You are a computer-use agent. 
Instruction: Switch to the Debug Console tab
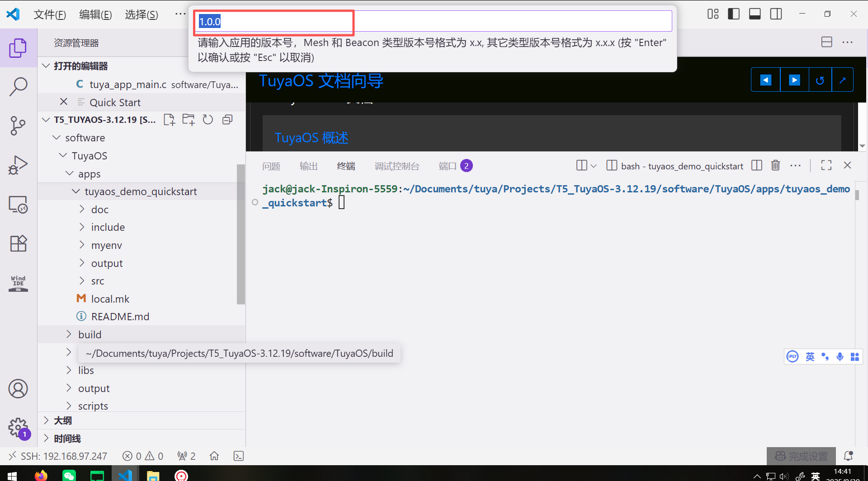point(397,166)
